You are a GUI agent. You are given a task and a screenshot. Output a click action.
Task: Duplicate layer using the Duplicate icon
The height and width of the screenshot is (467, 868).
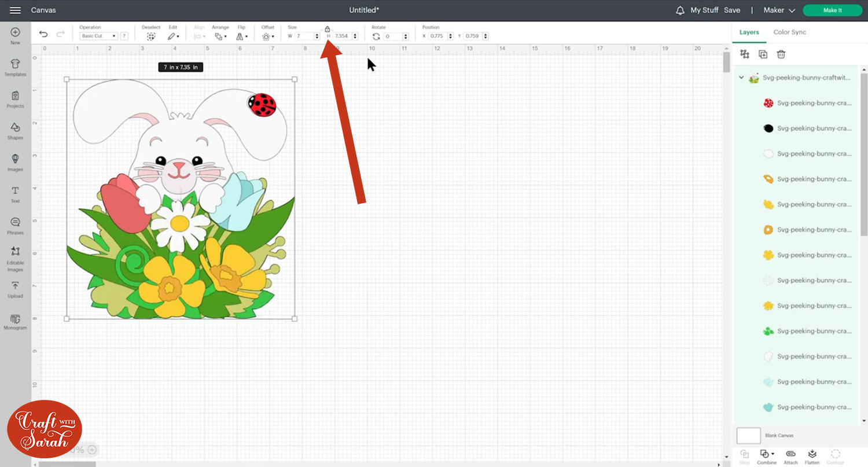point(763,54)
